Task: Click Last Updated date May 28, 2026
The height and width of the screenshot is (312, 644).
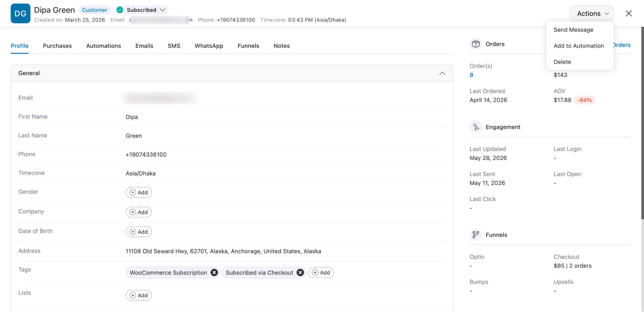Action: tap(488, 158)
